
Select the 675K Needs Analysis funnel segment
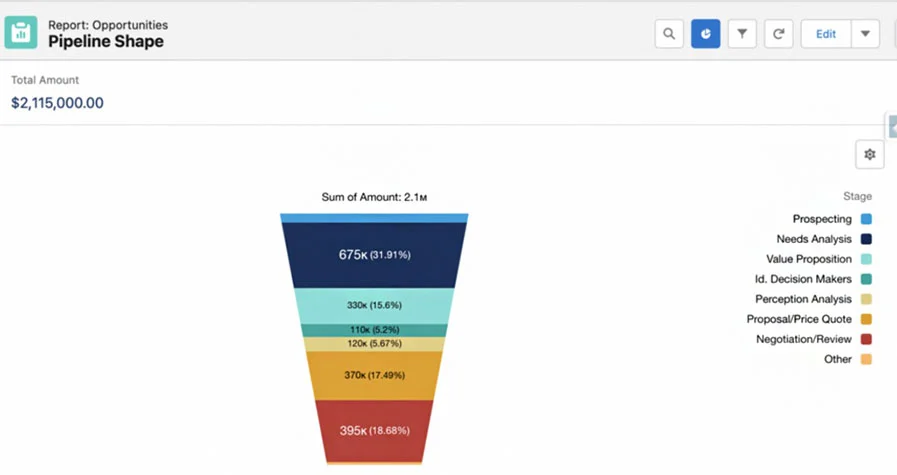(374, 255)
